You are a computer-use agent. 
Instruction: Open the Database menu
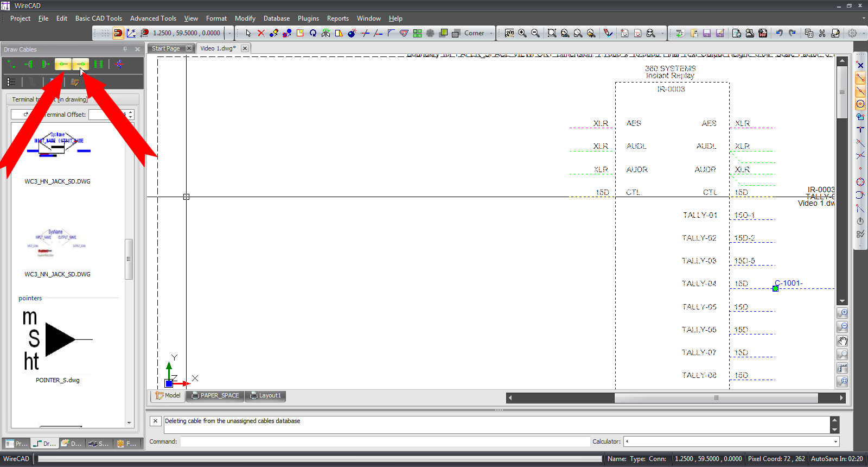tap(277, 18)
